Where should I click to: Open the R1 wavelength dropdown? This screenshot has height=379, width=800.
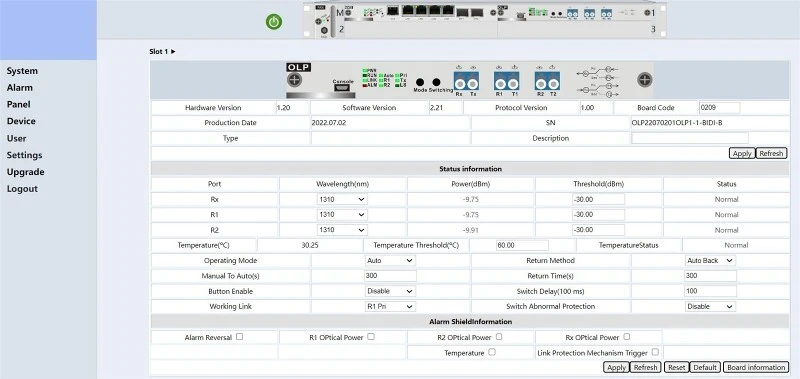point(342,215)
